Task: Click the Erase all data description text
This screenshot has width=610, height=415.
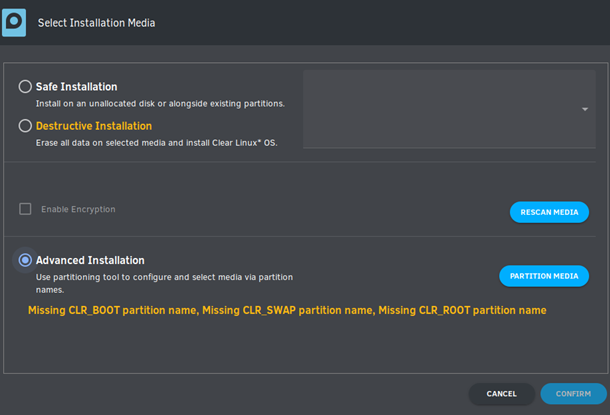Action: [156, 143]
